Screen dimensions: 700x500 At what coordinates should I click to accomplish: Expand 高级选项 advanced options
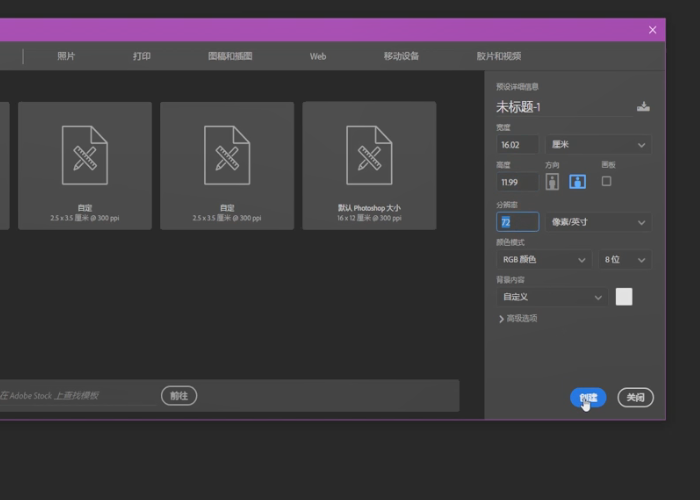pyautogui.click(x=518, y=318)
